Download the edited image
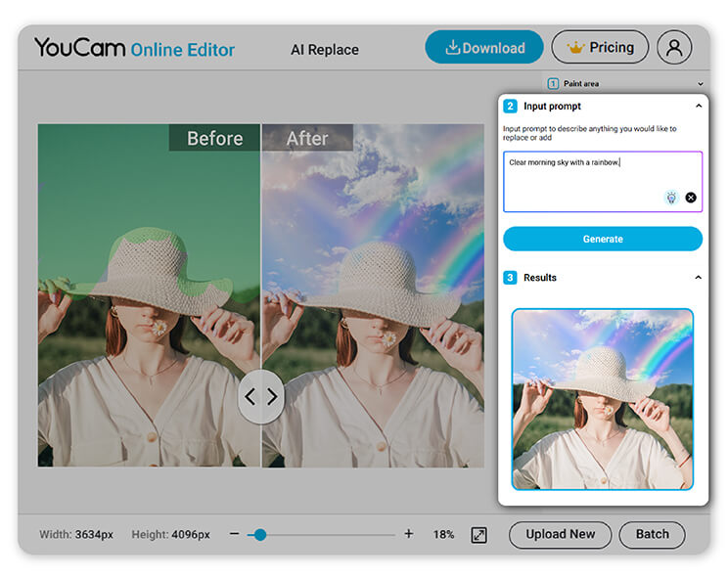 pyautogui.click(x=484, y=47)
